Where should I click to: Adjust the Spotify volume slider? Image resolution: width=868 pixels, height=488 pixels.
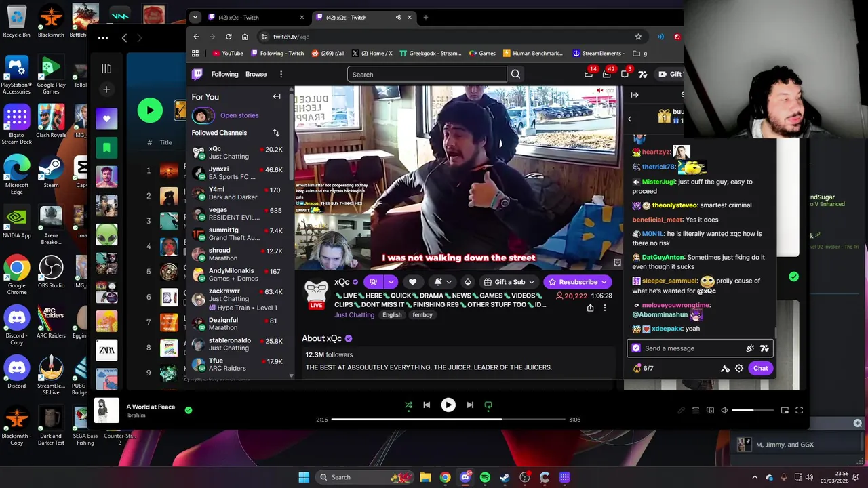coord(753,410)
